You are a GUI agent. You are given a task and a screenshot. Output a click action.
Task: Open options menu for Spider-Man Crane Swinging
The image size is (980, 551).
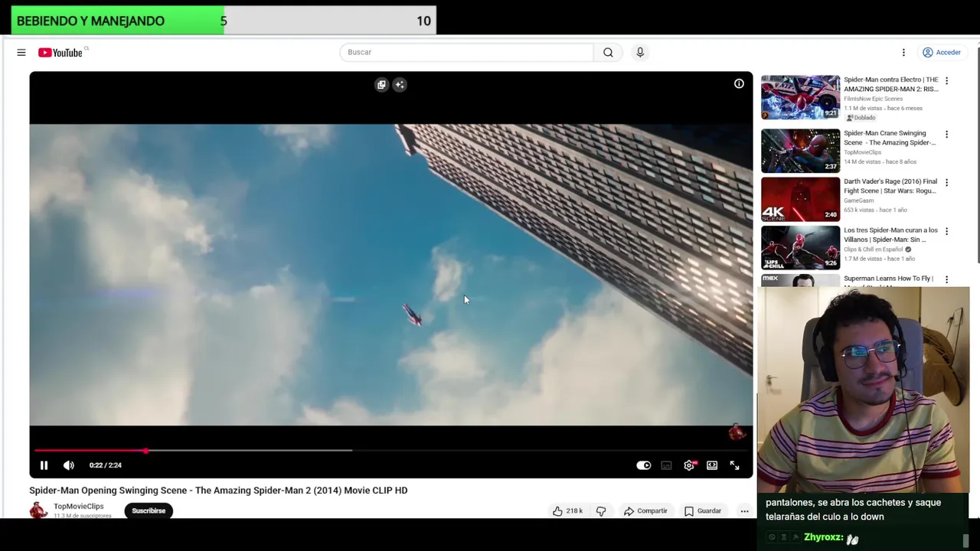(946, 134)
